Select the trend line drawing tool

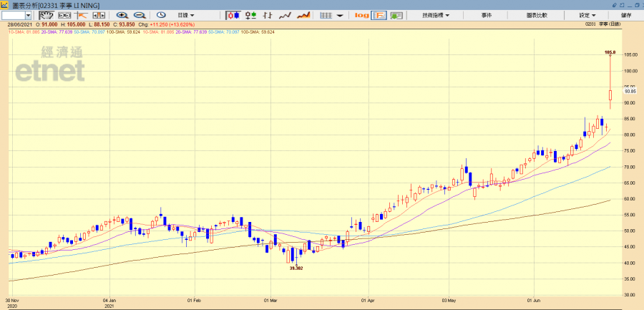(80, 15)
